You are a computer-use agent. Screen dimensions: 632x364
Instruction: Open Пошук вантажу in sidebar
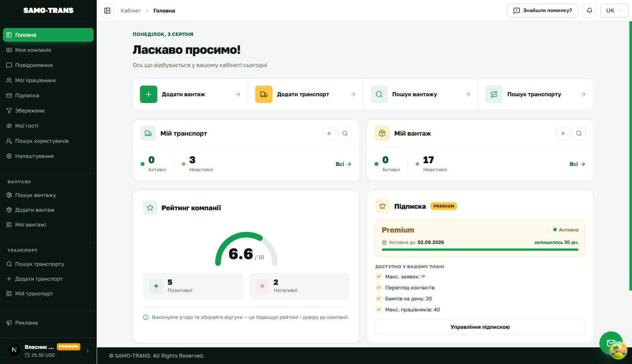[x=48, y=195]
